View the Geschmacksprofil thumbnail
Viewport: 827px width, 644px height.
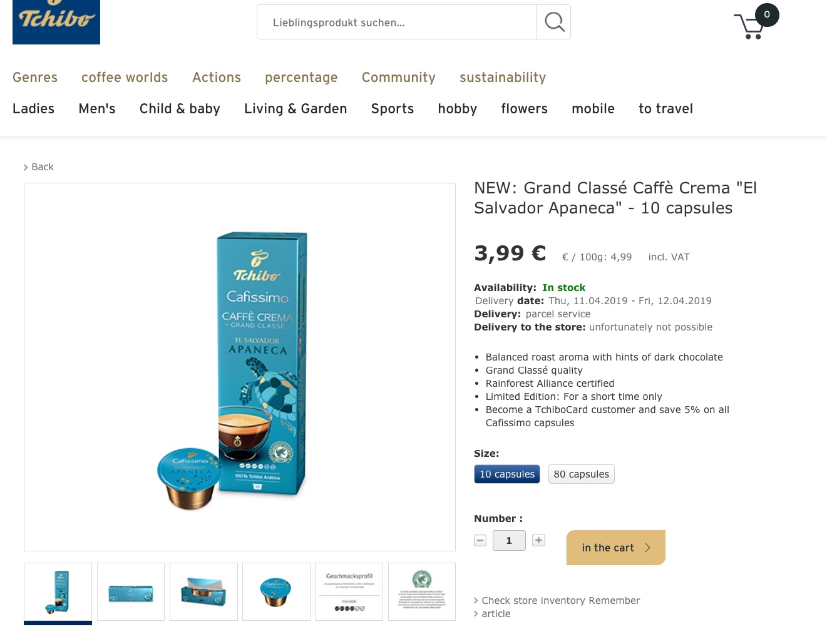[349, 592]
